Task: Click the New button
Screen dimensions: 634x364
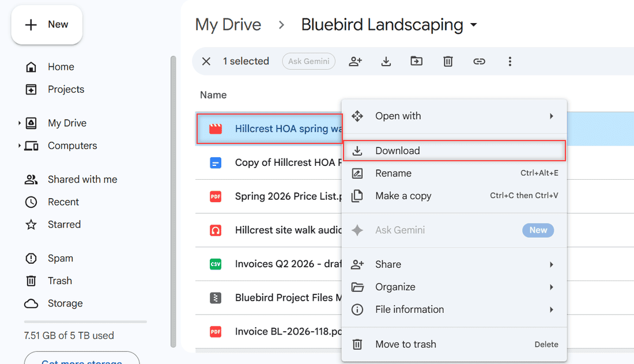Action: [x=47, y=25]
